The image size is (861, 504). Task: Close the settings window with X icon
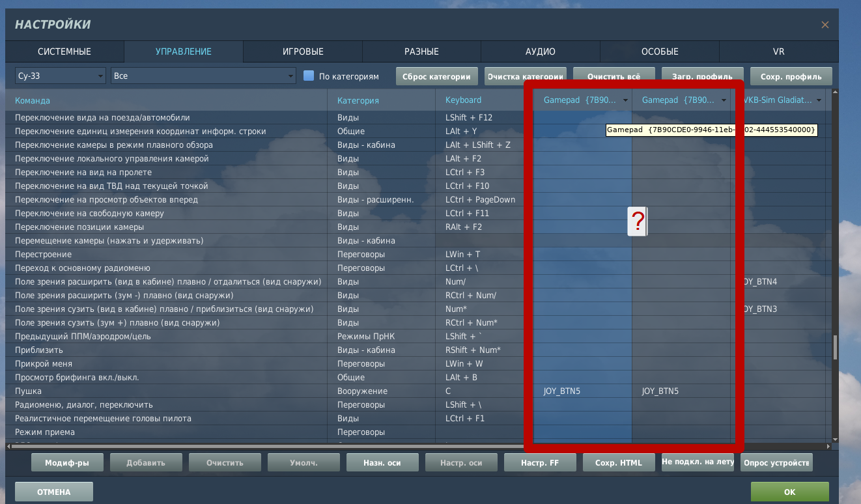tap(825, 25)
